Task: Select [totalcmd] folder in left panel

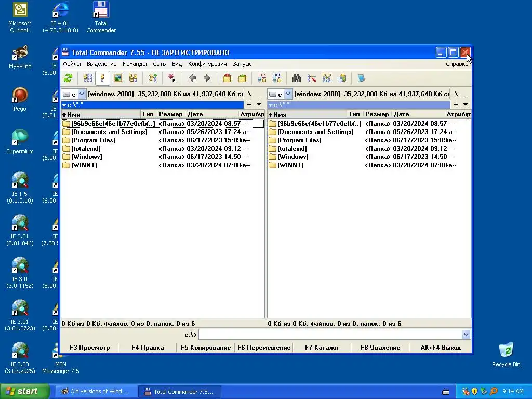Action: 163,149
